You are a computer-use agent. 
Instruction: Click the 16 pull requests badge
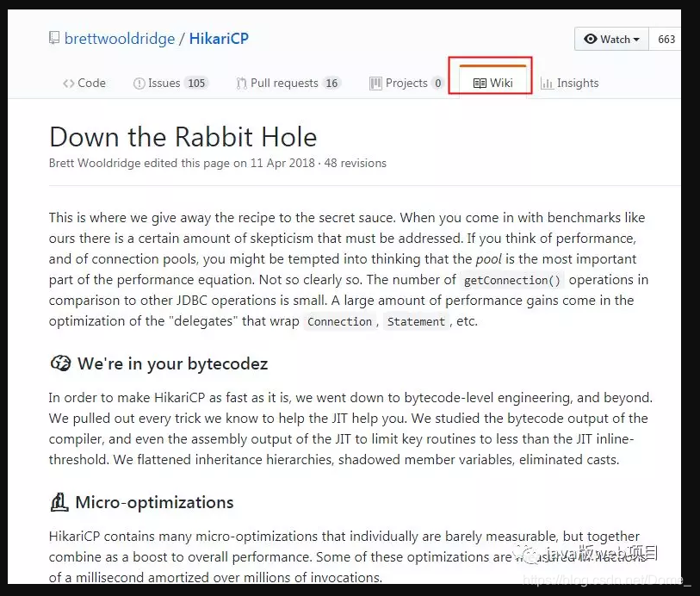331,83
